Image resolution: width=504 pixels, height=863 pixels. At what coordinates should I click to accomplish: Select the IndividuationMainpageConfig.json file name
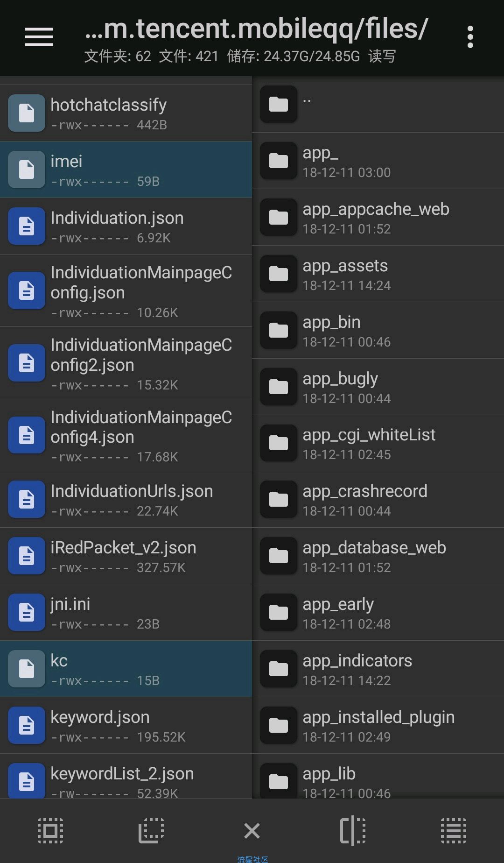[141, 283]
